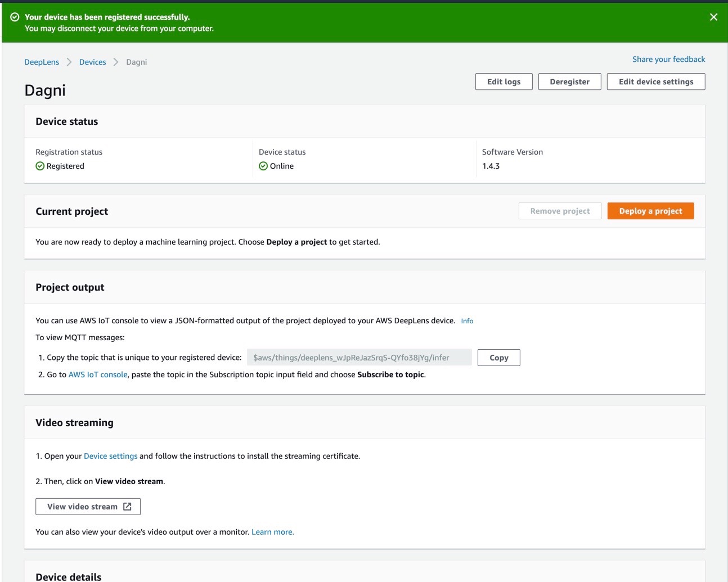Click the Software Version label
This screenshot has height=582, width=728.
tap(513, 152)
